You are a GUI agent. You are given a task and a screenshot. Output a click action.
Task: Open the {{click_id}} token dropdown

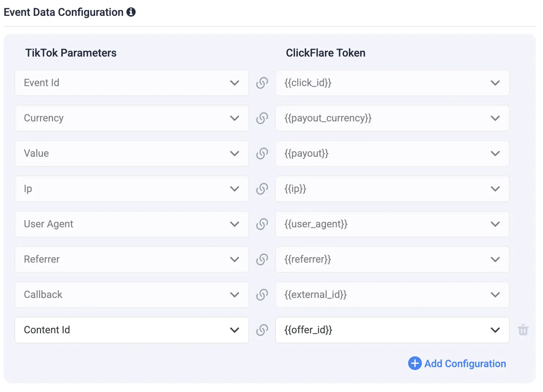[392, 83]
